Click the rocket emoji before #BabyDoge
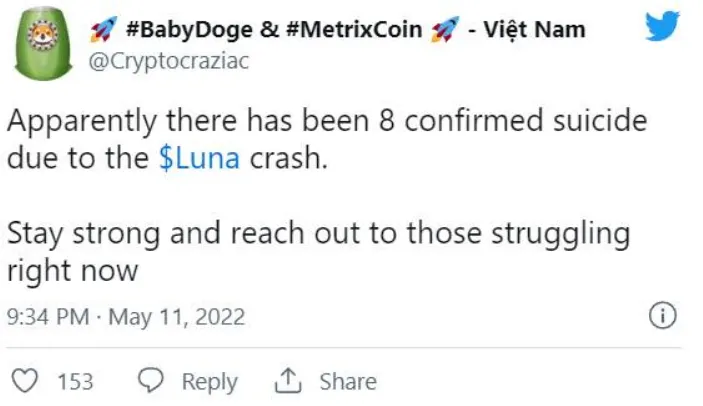 (102, 30)
